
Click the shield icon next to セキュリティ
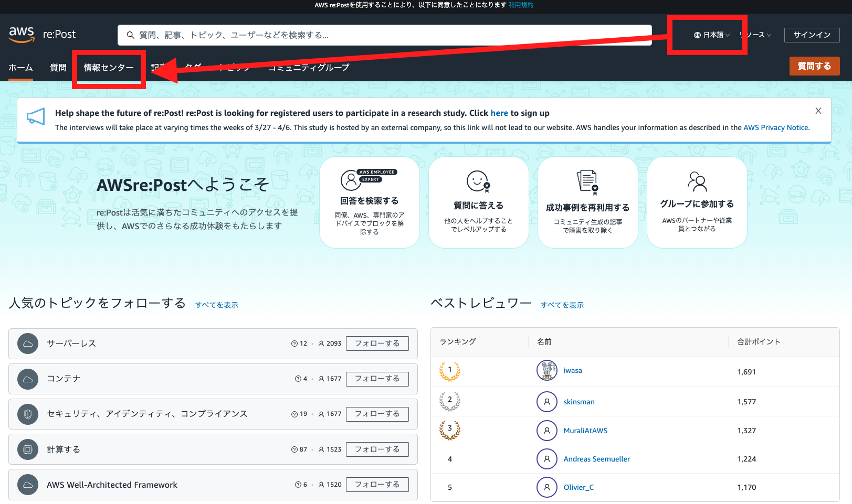click(27, 414)
